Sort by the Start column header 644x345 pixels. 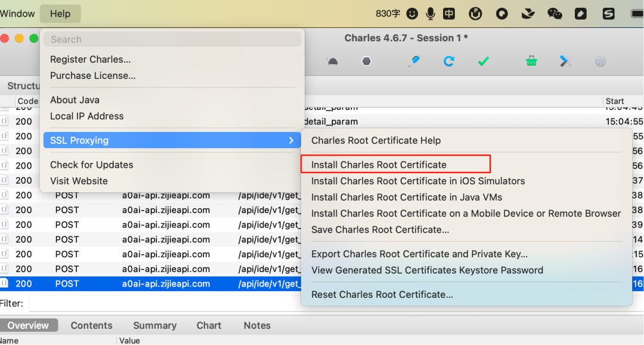coord(614,101)
